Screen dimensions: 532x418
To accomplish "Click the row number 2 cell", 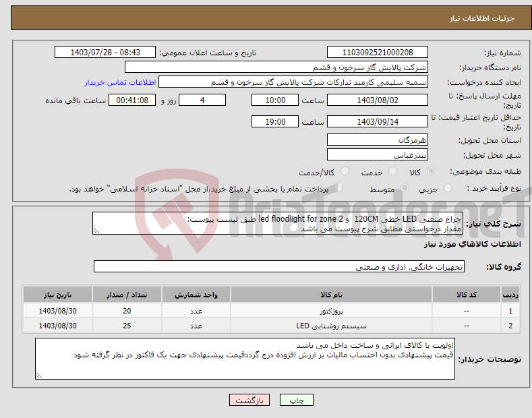I will tap(510, 326).
